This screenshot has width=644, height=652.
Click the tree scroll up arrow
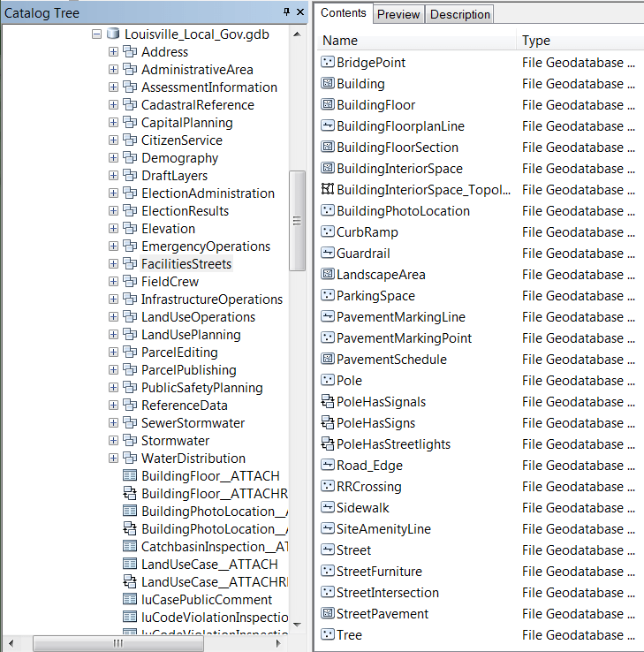tap(297, 34)
